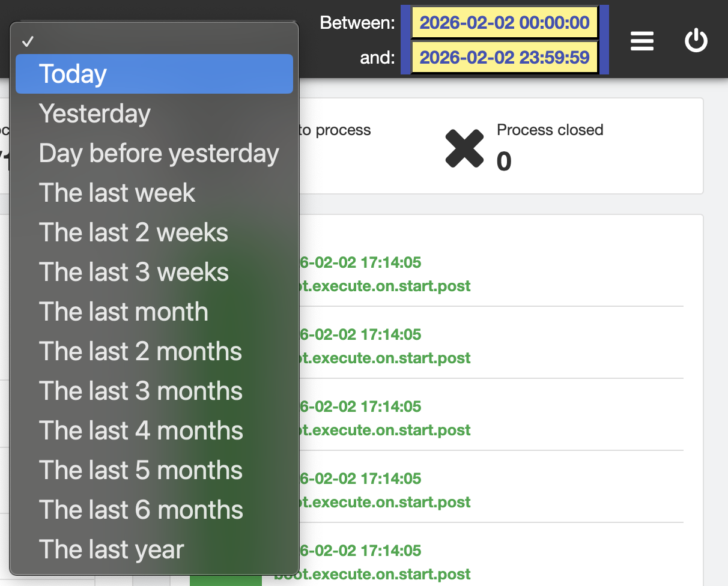The width and height of the screenshot is (728, 586).
Task: Select The last 3 weeks option
Action: pos(154,272)
